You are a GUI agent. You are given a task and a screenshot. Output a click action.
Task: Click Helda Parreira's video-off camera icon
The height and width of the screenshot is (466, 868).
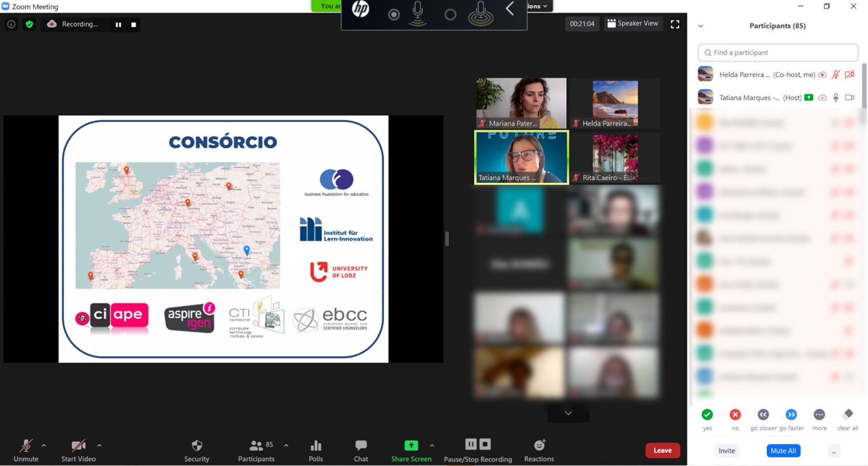(x=850, y=75)
